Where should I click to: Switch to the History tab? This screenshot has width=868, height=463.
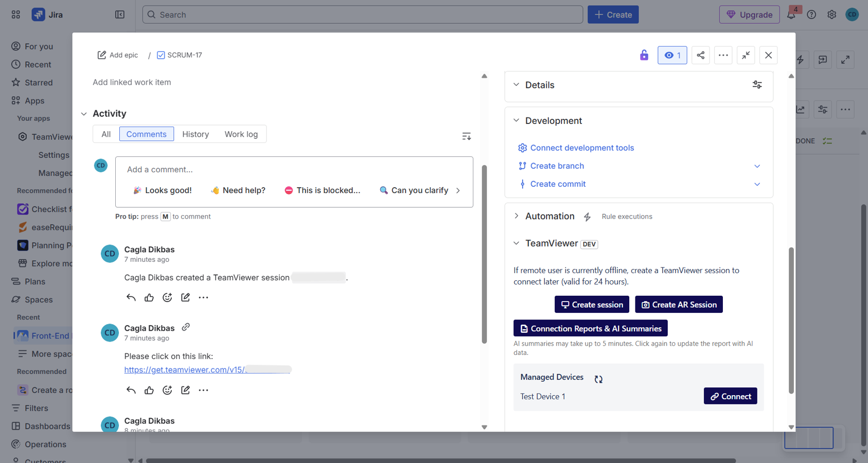pyautogui.click(x=196, y=134)
